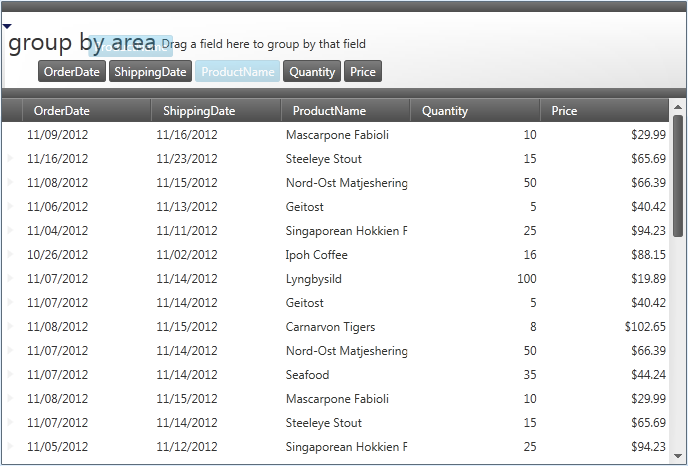The height and width of the screenshot is (466, 688).
Task: Click the OrderDate field chip in group panel
Action: click(72, 72)
